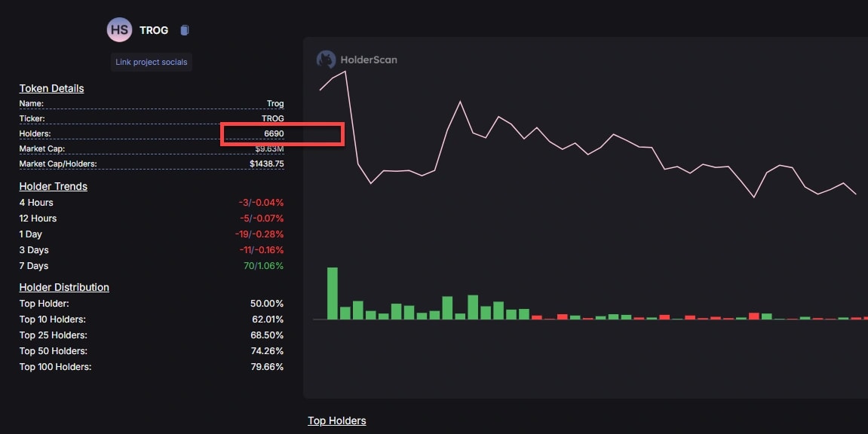Click the Holders: label
868x434 pixels.
pos(35,134)
